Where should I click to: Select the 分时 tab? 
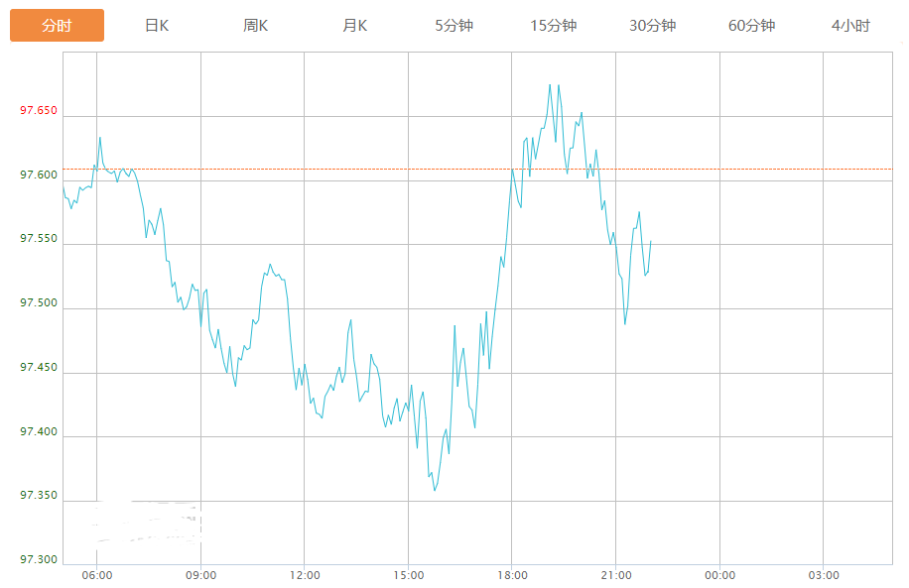click(x=57, y=26)
